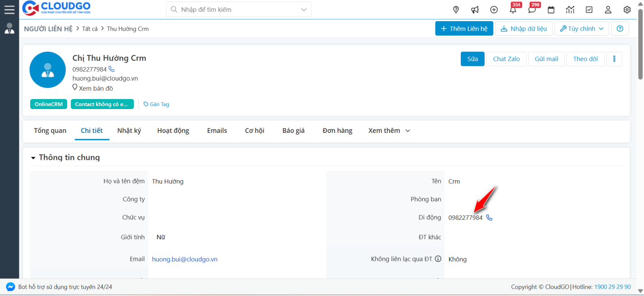The image size is (644, 296).
Task: Switch to the Tổng quan tab
Action: tap(50, 131)
